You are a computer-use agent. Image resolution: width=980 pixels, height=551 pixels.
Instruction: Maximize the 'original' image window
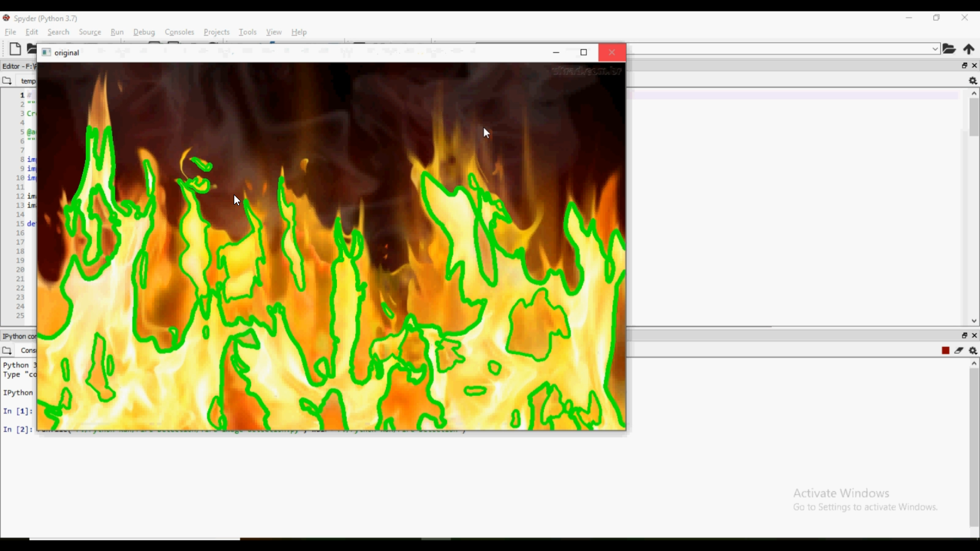pyautogui.click(x=583, y=53)
